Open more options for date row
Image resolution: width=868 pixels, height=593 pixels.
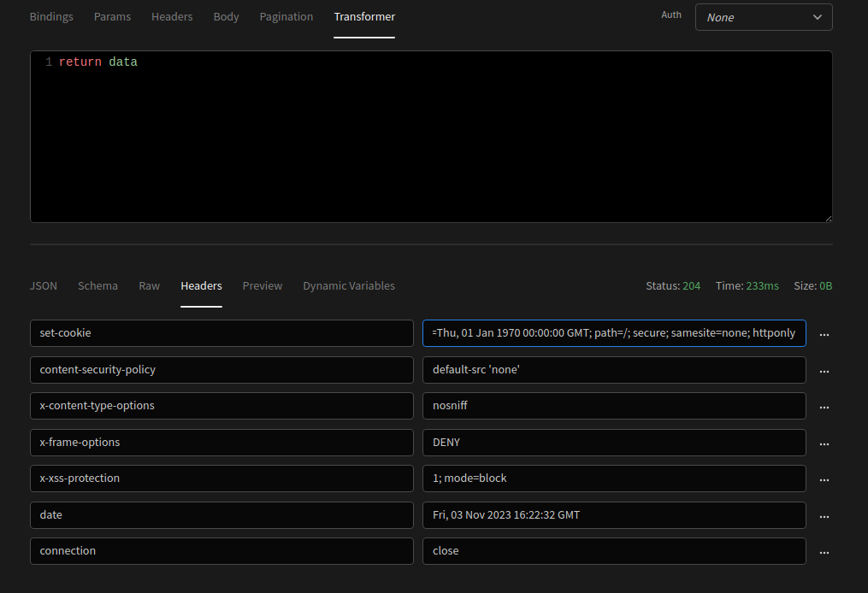click(x=824, y=517)
